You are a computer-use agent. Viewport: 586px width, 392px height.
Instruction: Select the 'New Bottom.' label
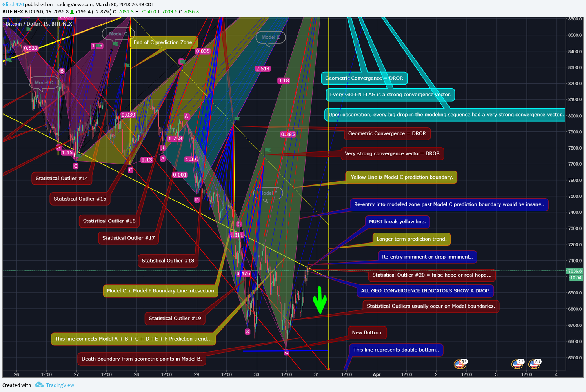367,333
